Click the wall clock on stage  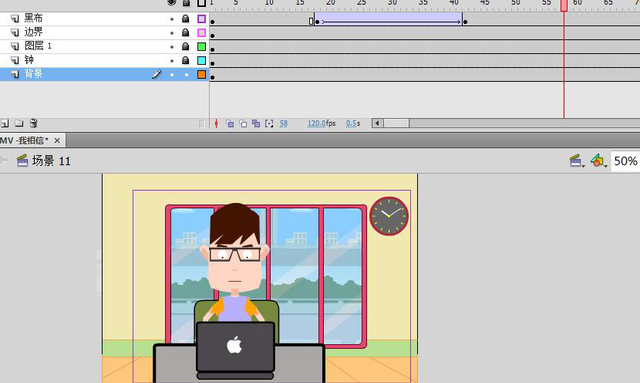coord(389,216)
